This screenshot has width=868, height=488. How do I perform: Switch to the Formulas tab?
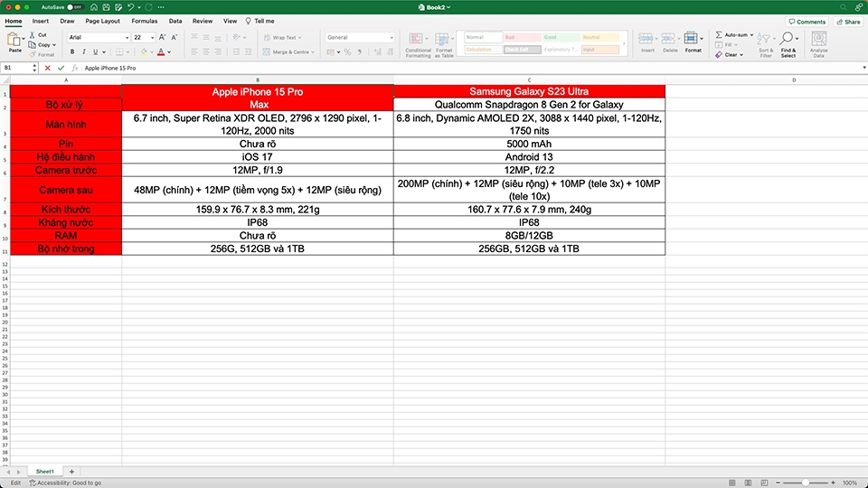(x=145, y=21)
